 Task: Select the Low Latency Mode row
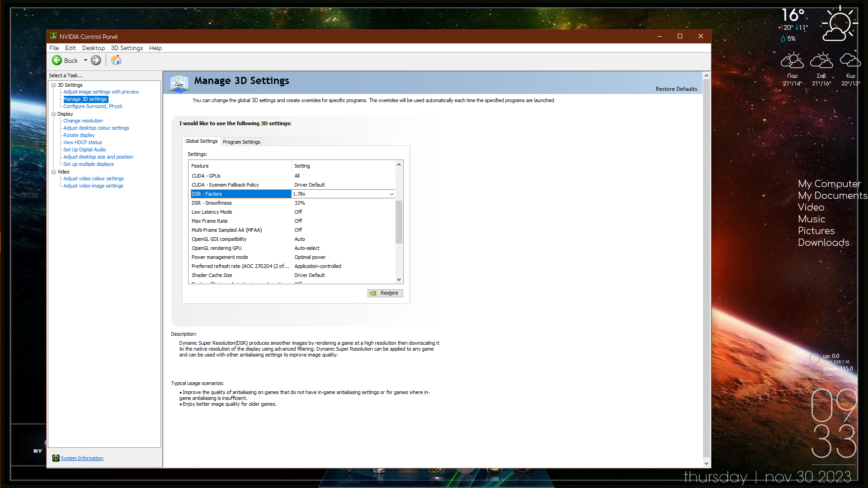292,212
